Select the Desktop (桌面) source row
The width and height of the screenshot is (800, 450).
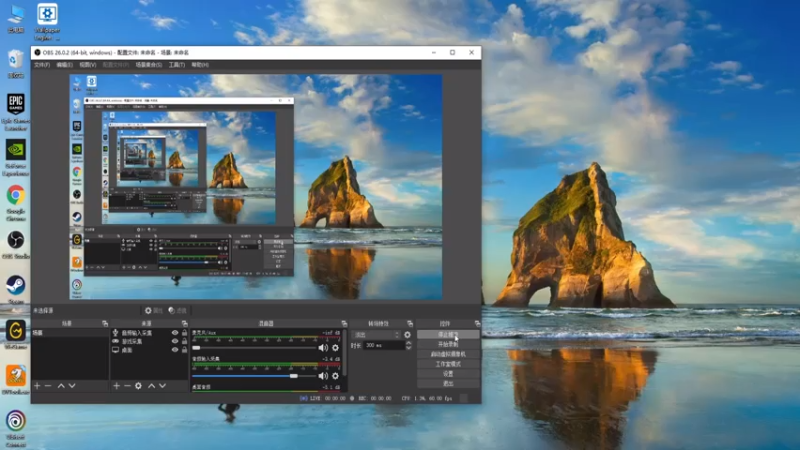149,350
